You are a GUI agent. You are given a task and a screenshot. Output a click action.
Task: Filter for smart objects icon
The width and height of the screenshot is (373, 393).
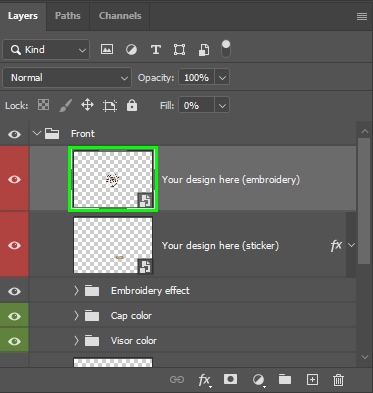pos(204,50)
